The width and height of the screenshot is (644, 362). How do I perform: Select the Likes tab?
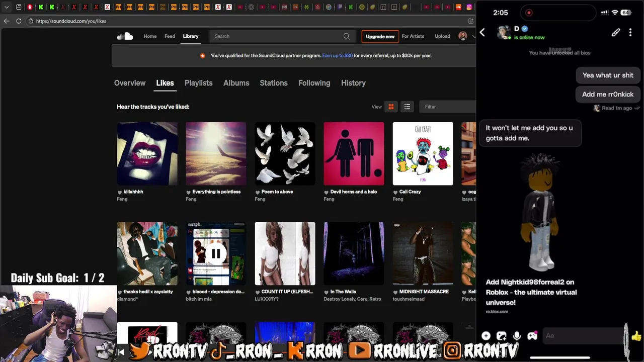click(x=165, y=83)
